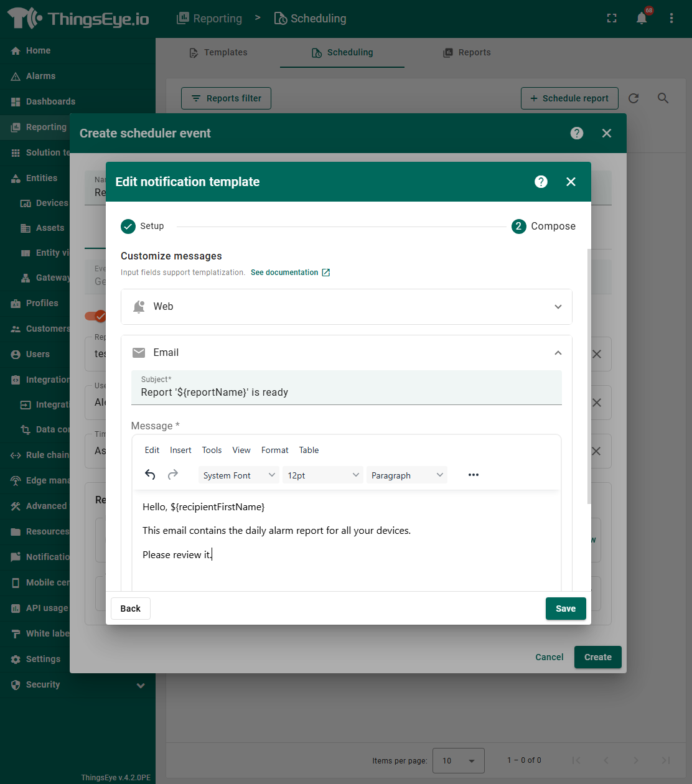Viewport: 692px width, 784px height.
Task: Open the Paragraph style dropdown
Action: 407,475
